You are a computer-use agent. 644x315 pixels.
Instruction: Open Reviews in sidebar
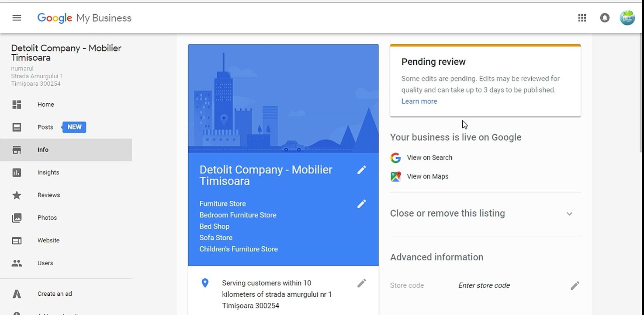point(49,195)
